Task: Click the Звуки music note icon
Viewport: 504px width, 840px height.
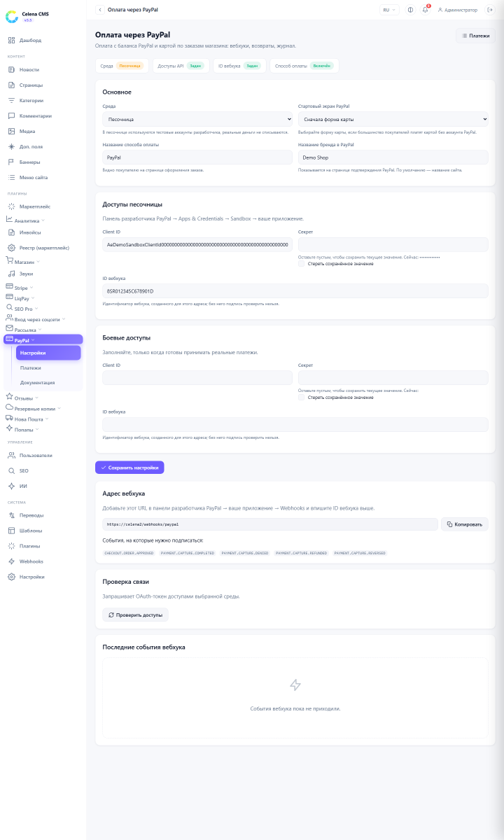Action: click(11, 273)
